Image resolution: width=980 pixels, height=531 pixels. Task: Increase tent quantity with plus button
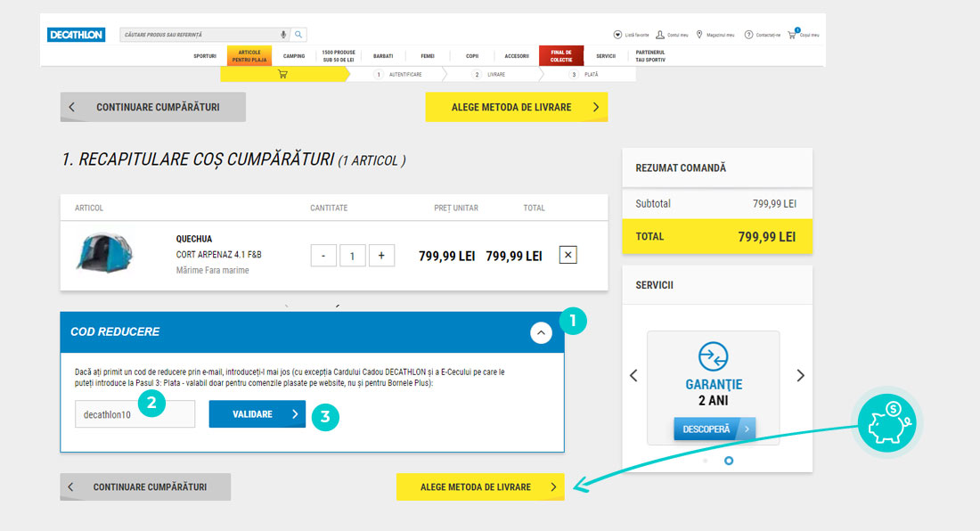[381, 256]
